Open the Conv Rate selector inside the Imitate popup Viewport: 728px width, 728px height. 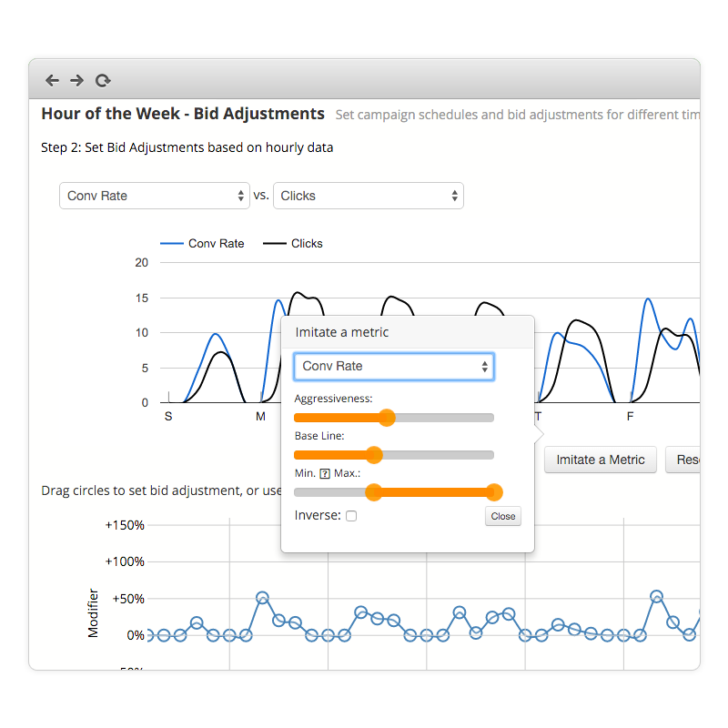[x=393, y=366]
